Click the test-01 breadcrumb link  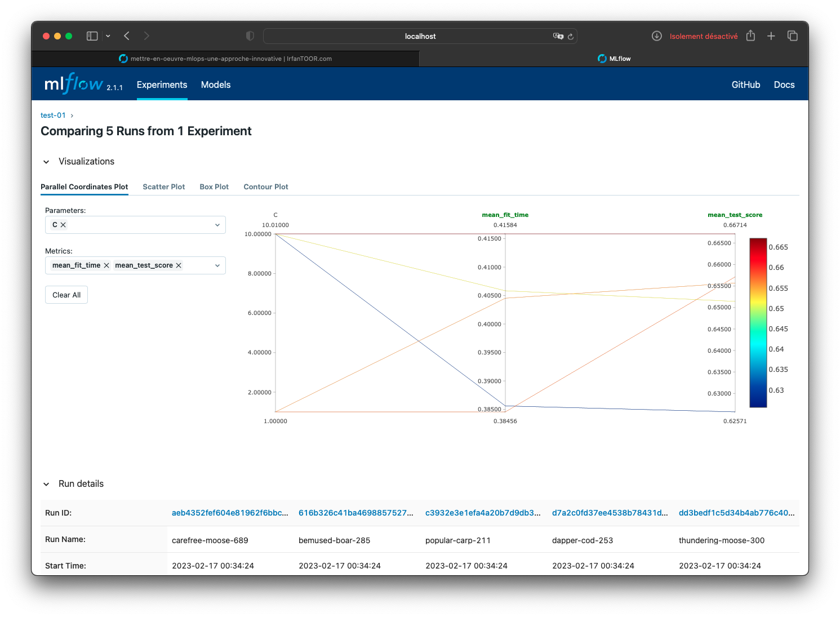click(x=53, y=115)
